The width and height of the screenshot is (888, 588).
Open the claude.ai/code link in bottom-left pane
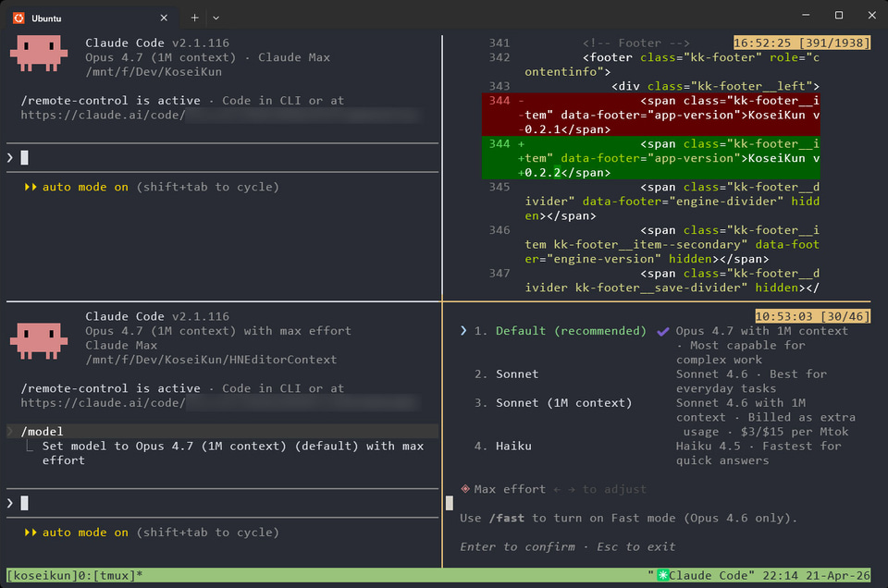click(221, 403)
